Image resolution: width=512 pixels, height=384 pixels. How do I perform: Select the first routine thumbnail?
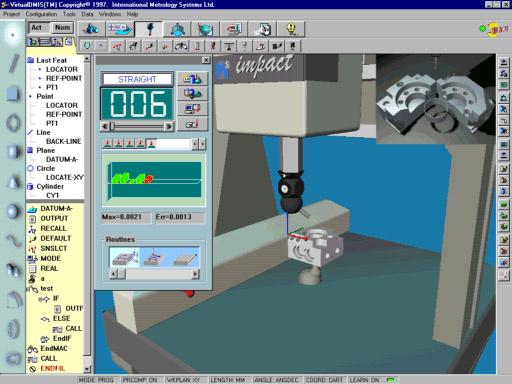124,257
